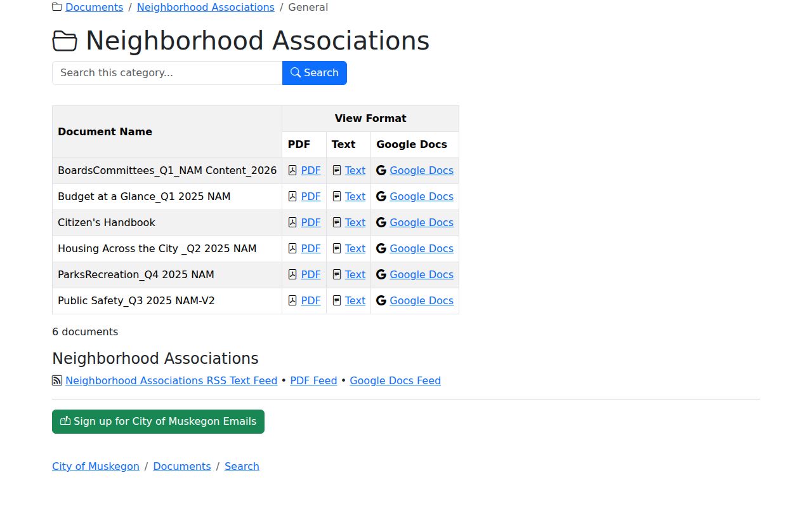The width and height of the screenshot is (812, 508).
Task: Open Google Docs link for Public Safety_Q3 2025 NAM-V2
Action: tap(421, 300)
